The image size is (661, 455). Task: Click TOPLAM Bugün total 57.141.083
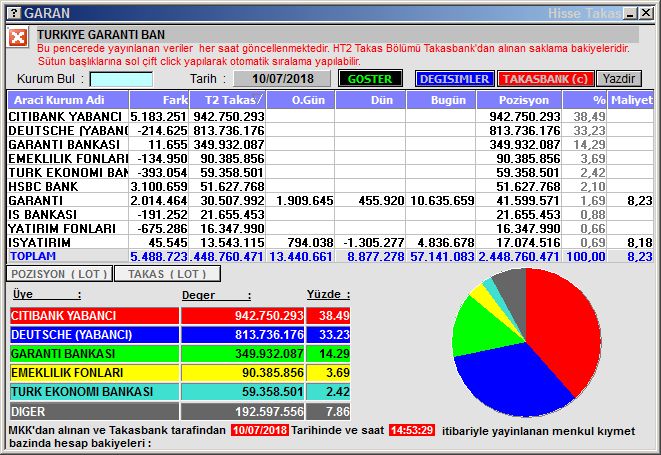coord(442,256)
